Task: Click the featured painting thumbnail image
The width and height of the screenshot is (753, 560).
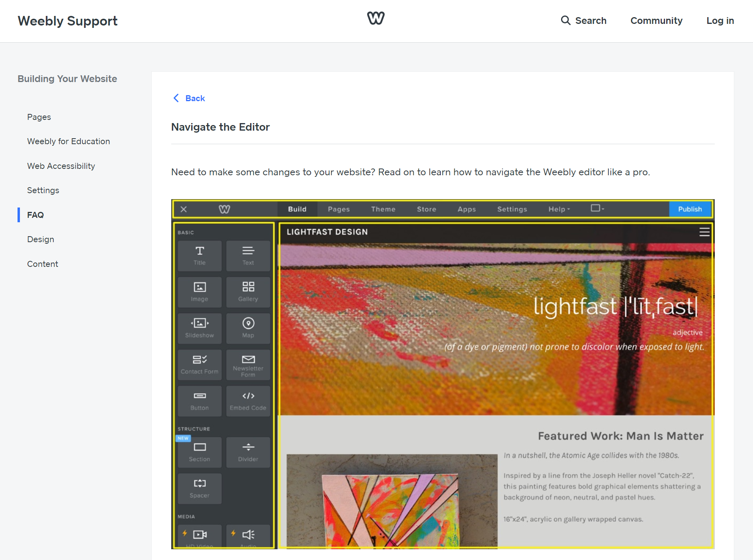Action: pos(392,501)
